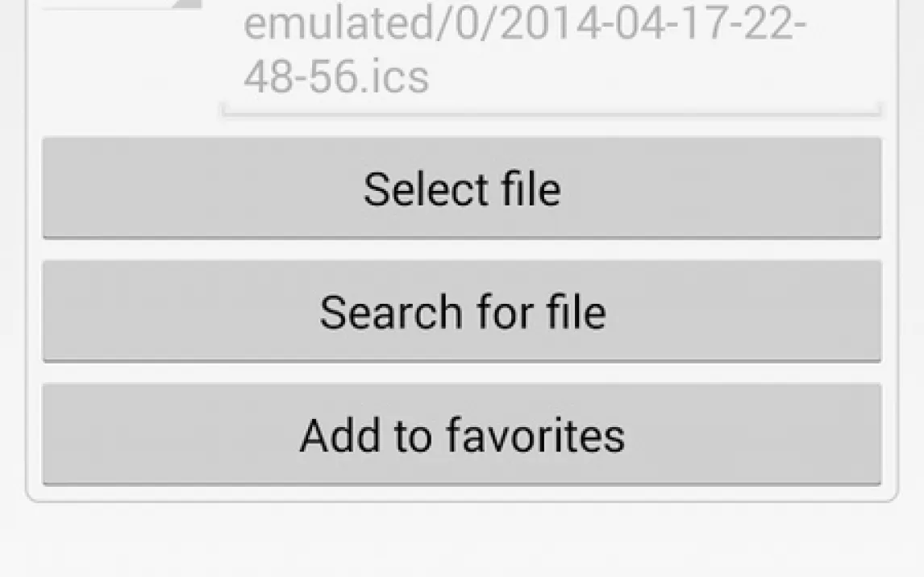Screen dimensions: 924x577
Task: Activate the first gray button, Select file
Action: (x=462, y=189)
